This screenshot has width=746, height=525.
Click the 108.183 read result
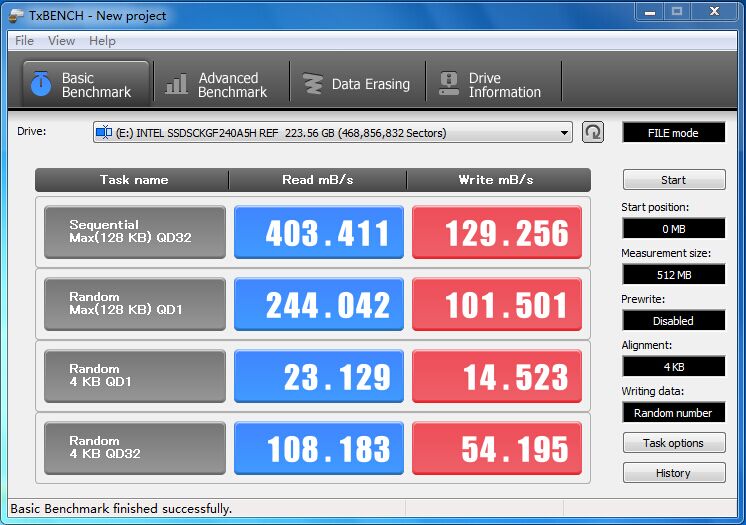319,448
